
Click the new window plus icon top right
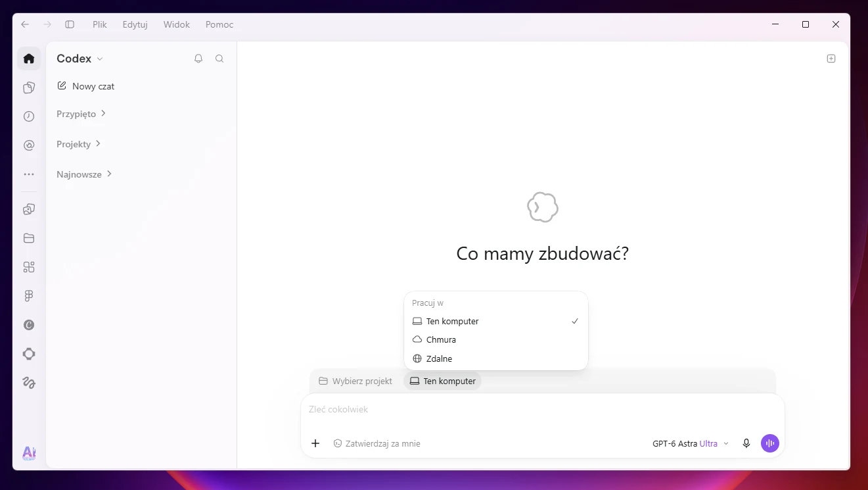(831, 59)
